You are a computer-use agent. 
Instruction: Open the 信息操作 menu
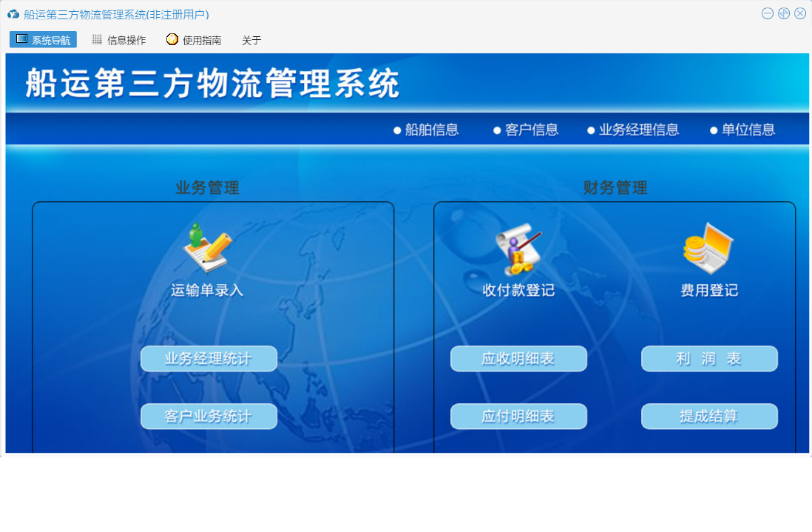coord(119,40)
